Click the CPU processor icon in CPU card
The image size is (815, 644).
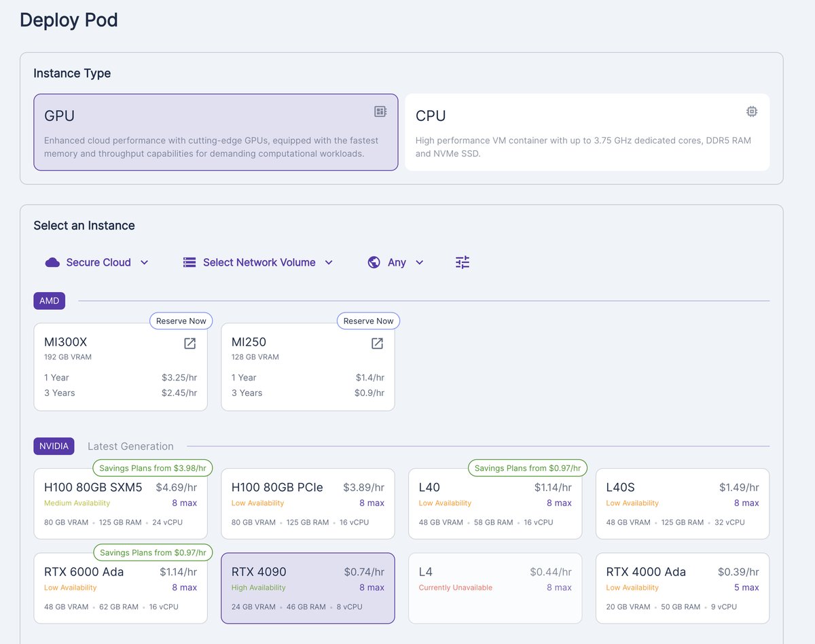point(752,111)
